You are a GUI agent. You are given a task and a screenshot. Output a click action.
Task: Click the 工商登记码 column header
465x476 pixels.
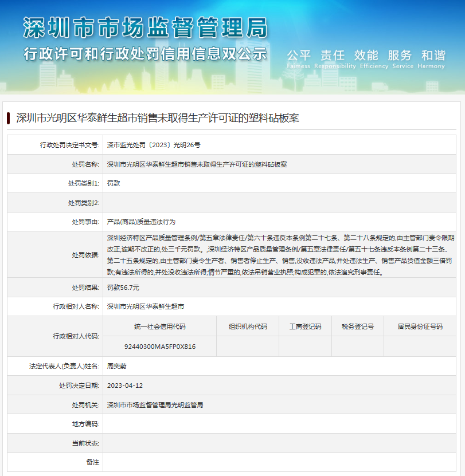(305, 326)
